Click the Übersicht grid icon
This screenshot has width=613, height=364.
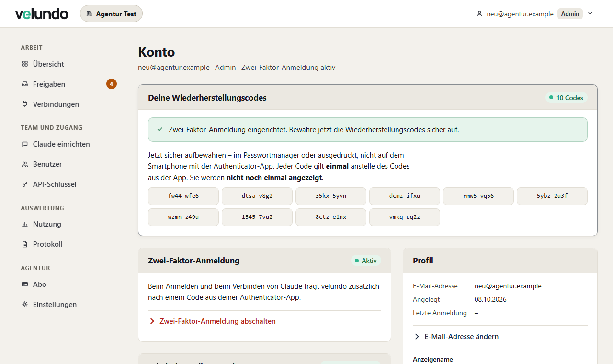(25, 64)
